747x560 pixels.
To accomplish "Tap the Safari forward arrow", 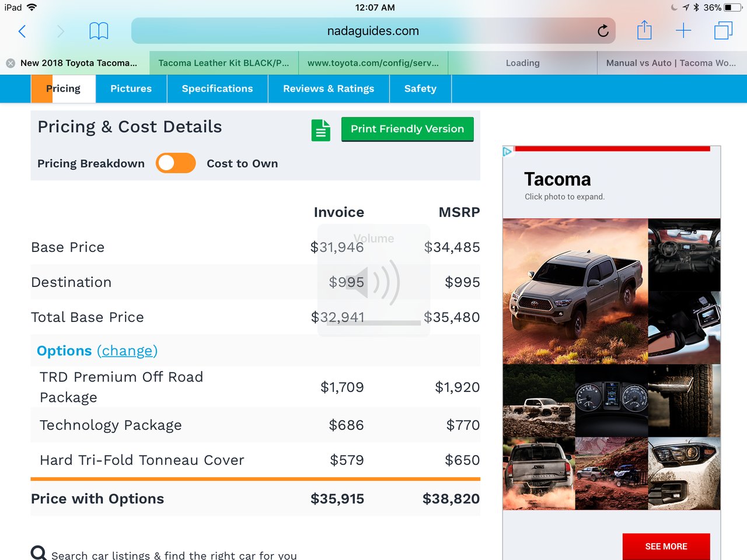I will pyautogui.click(x=60, y=31).
